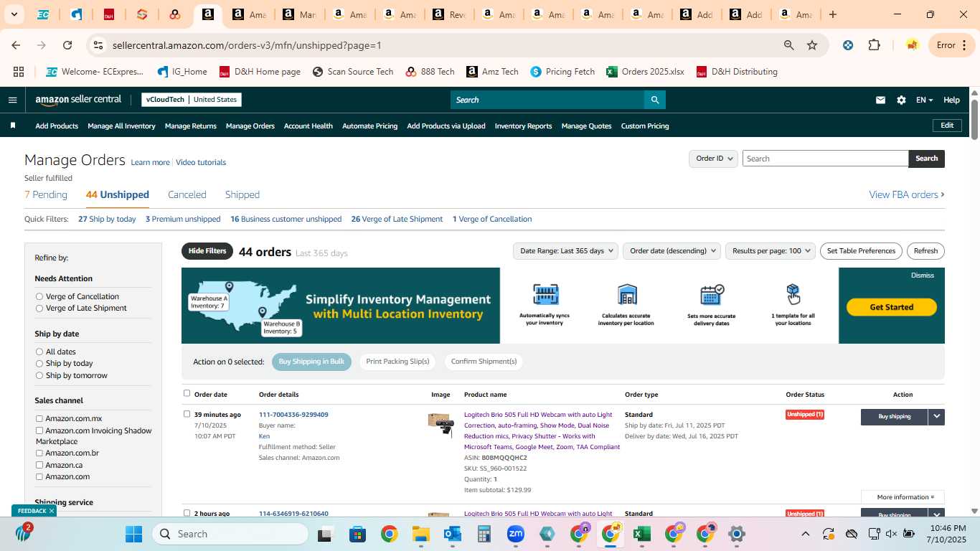
Task: Switch to the Shipped orders tab
Action: pyautogui.click(x=242, y=194)
